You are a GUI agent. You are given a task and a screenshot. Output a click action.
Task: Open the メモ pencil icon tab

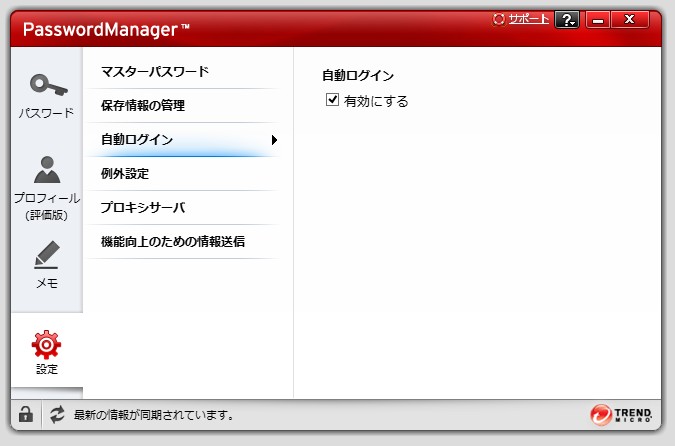[46, 264]
